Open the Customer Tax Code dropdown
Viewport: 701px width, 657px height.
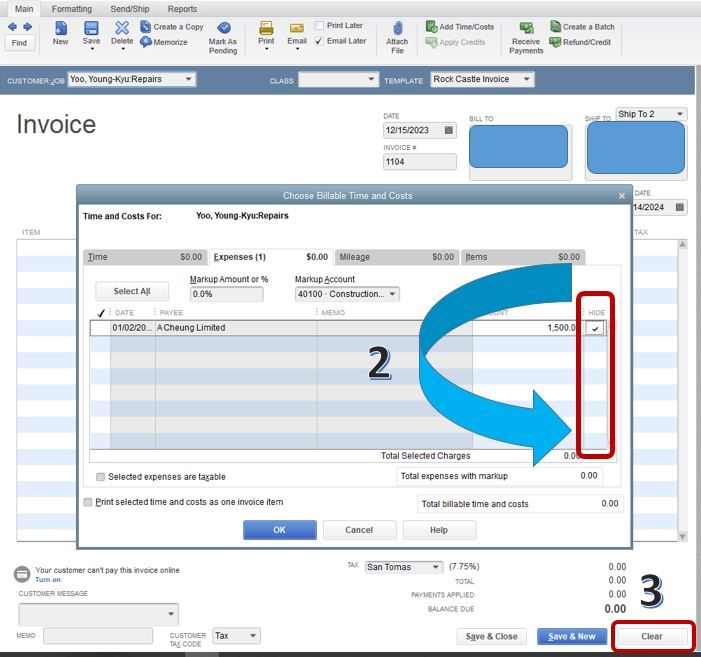[253, 636]
